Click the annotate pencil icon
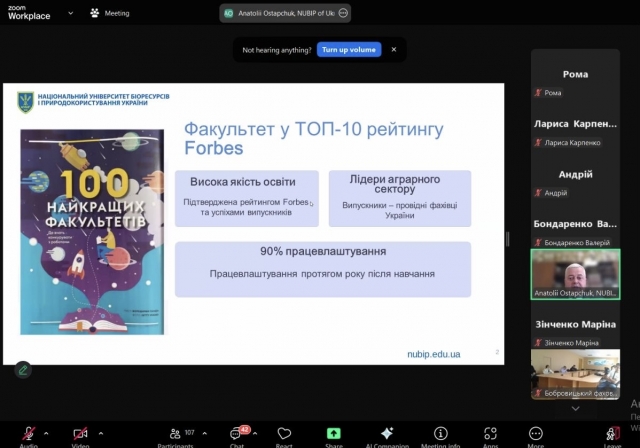The image size is (640, 448). pos(23,370)
